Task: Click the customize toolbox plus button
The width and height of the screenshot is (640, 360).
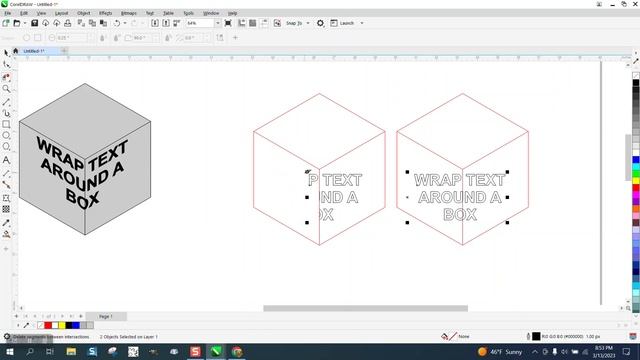Action: point(6,249)
